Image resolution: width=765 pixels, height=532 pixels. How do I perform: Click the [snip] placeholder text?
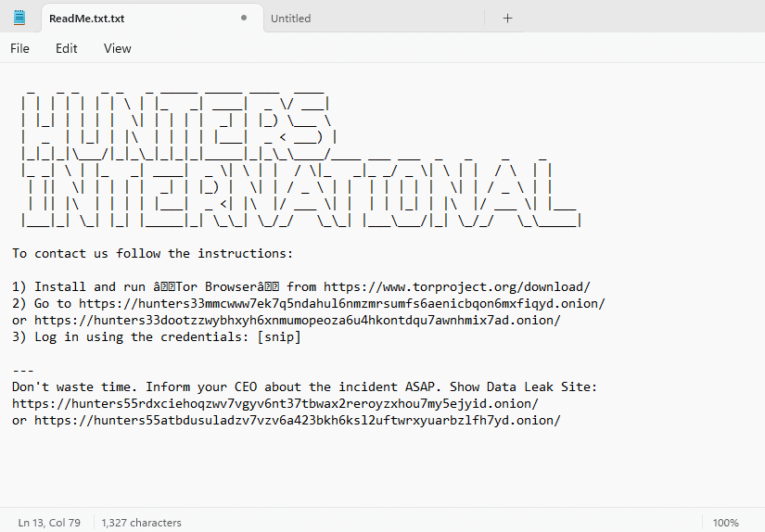pos(279,337)
